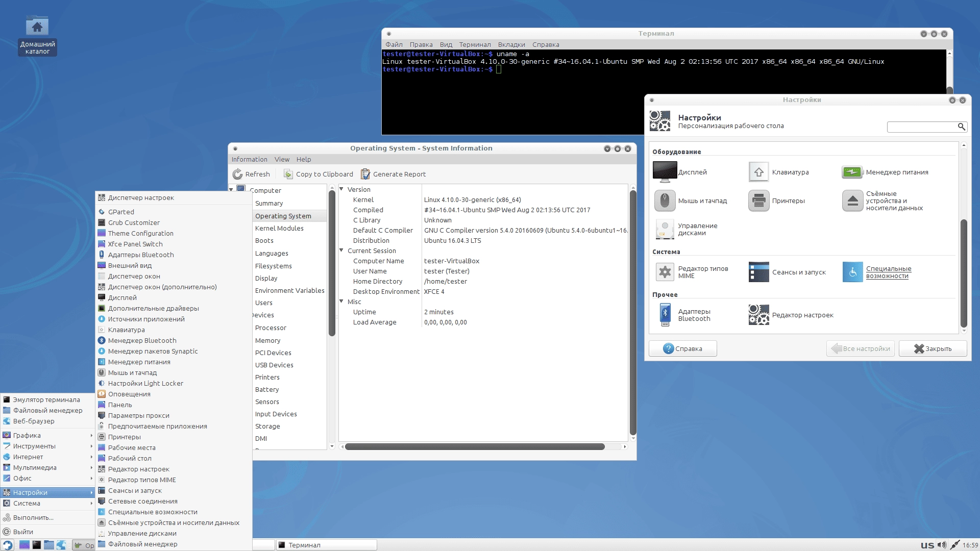The image size is (980, 551).
Task: Click the US keyboard layout indicator
Action: [x=927, y=545]
